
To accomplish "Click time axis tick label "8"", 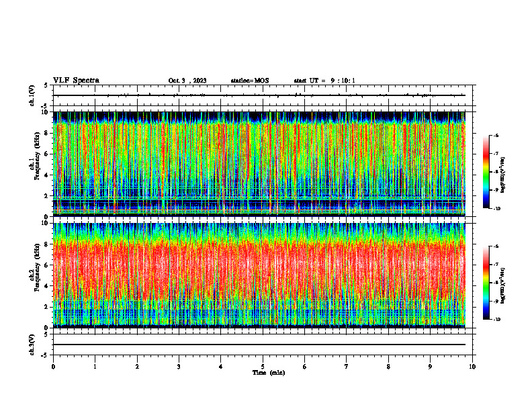I will (388, 367).
